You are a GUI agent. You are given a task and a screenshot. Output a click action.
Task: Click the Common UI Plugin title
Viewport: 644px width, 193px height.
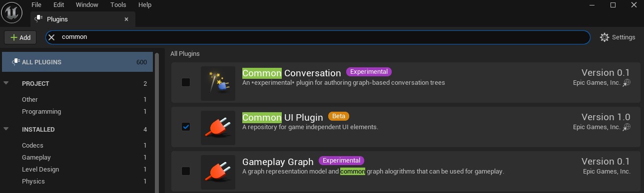[x=283, y=118]
